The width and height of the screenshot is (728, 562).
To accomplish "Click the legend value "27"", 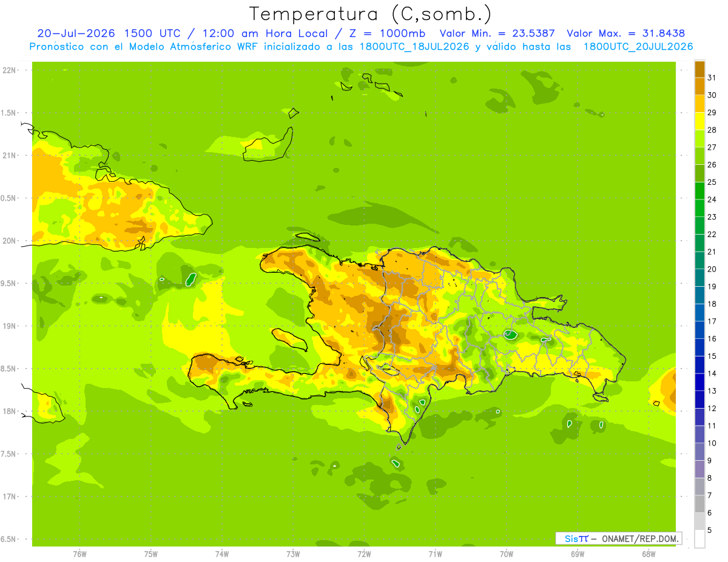I will pyautogui.click(x=712, y=147).
